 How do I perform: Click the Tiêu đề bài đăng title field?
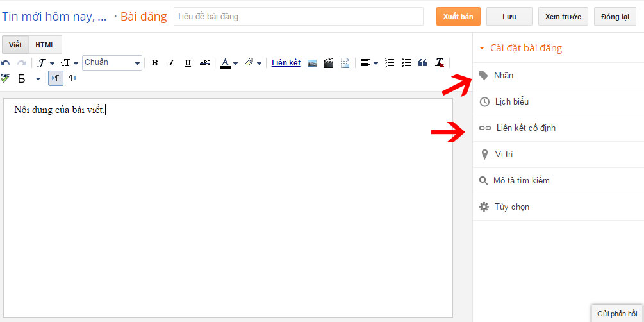click(x=299, y=17)
